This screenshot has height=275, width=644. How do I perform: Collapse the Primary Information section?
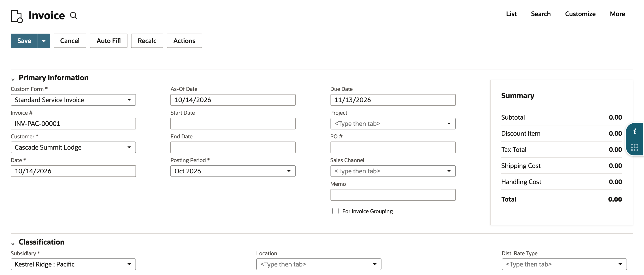point(13,79)
